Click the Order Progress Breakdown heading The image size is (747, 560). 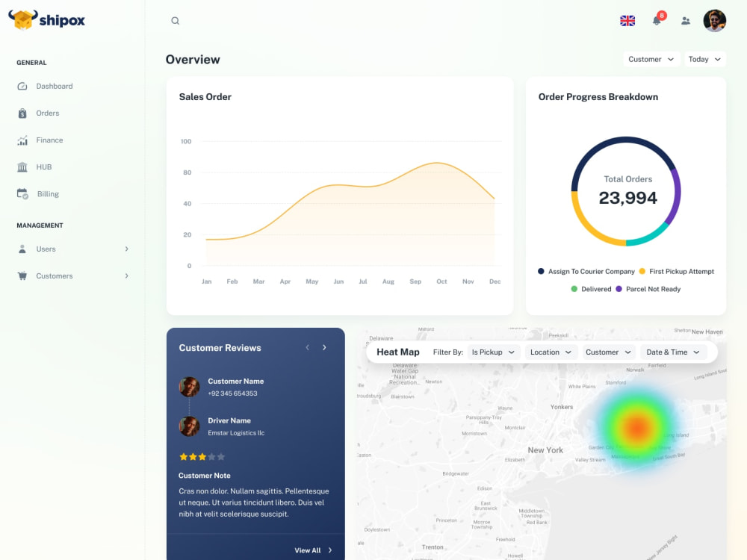click(x=598, y=97)
